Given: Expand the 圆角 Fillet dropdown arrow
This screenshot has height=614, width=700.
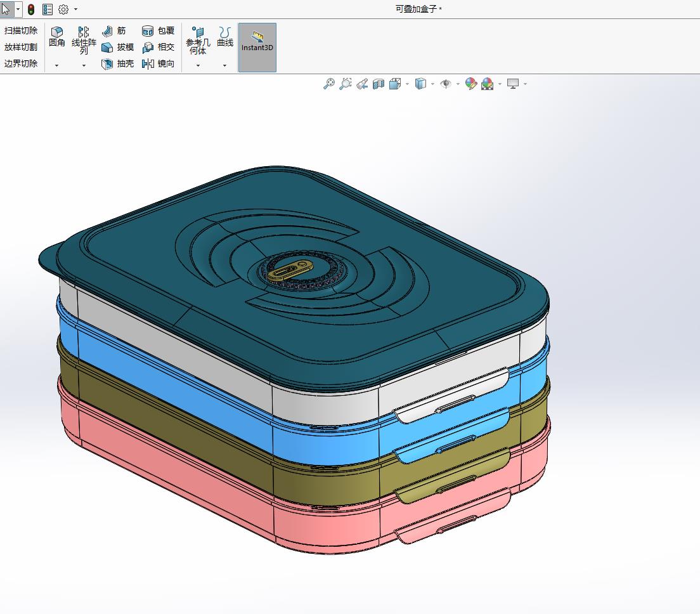Looking at the screenshot, I should 56,65.
